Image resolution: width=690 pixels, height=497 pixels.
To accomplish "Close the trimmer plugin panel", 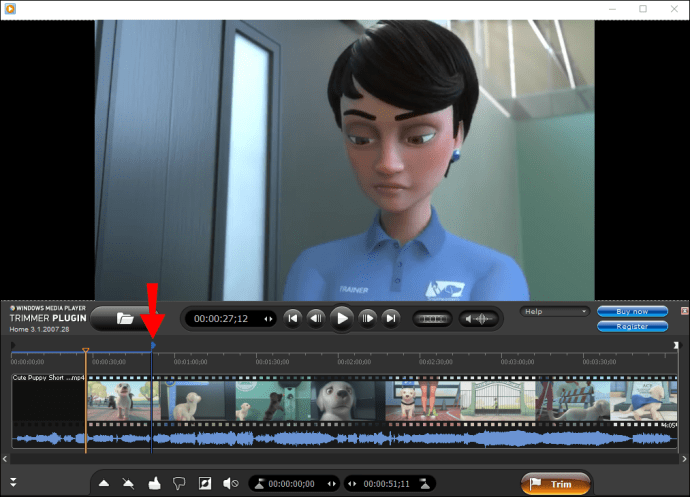I will click(x=684, y=311).
